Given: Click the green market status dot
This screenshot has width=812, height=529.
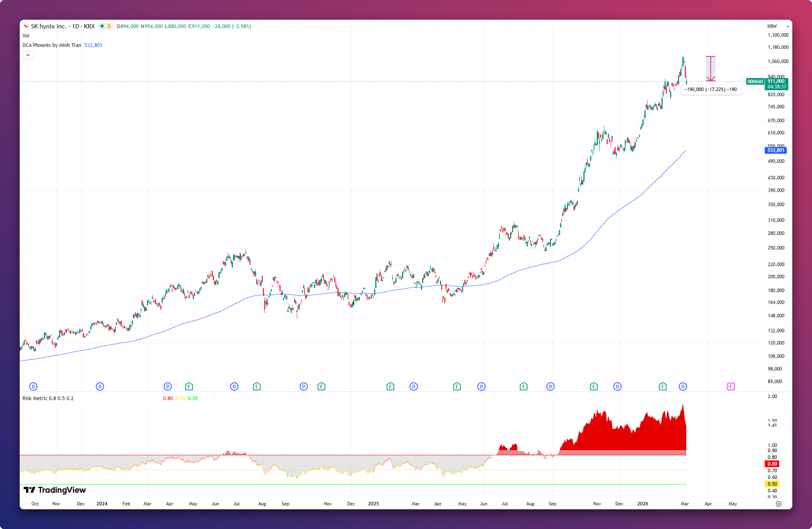Looking at the screenshot, I should pyautogui.click(x=102, y=26).
